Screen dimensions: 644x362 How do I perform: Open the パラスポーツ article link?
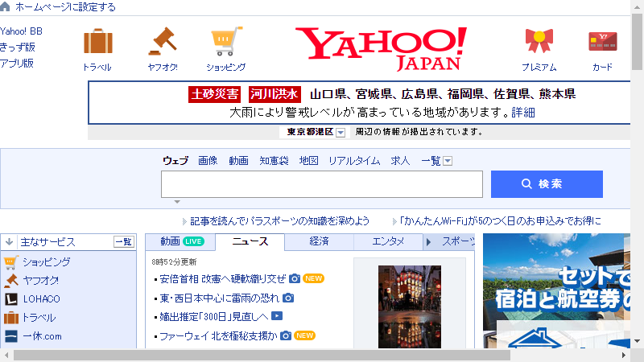coord(279,220)
